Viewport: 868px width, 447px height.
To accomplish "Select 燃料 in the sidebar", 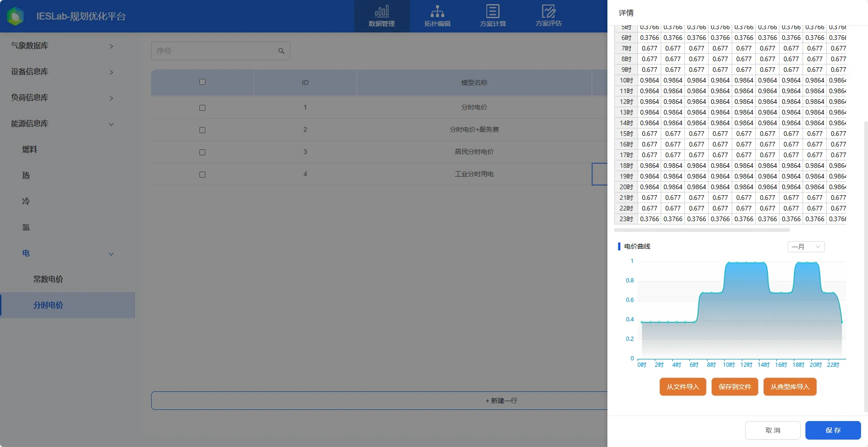I will (x=30, y=149).
